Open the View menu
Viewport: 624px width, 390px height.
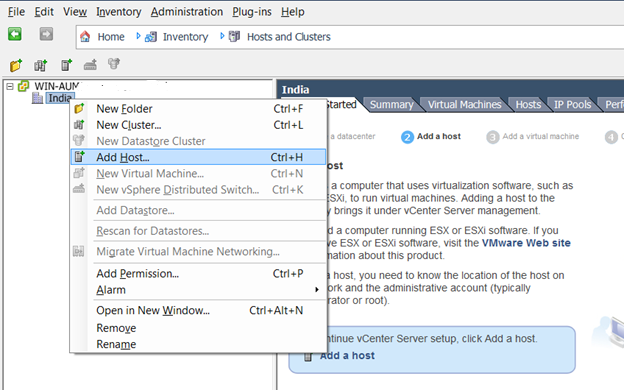click(x=75, y=12)
